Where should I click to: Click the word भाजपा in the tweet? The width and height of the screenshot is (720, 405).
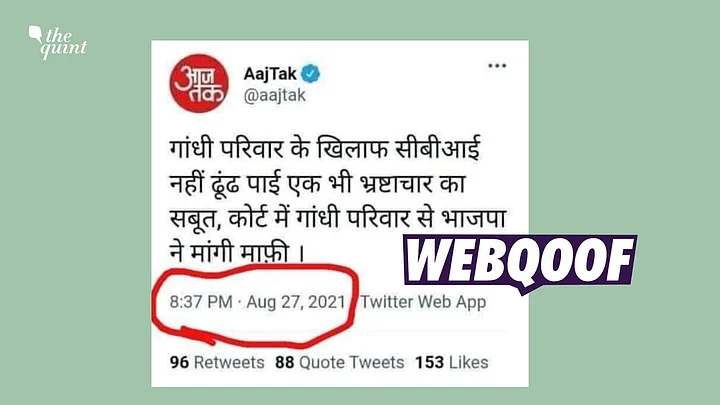[x=473, y=218]
